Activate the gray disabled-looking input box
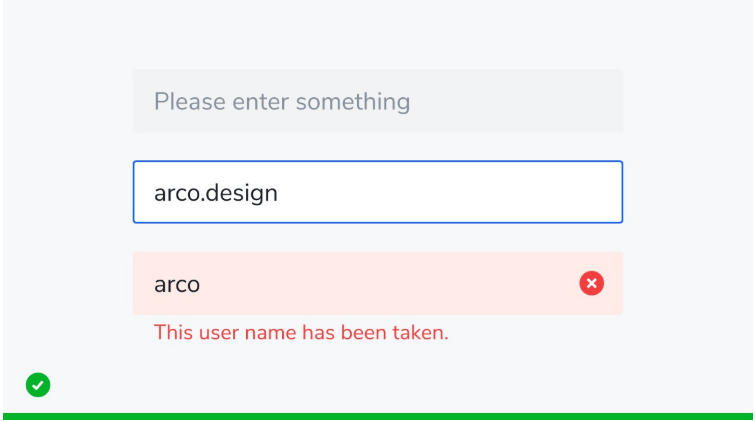Viewport: 755px width, 421px height. [x=377, y=101]
